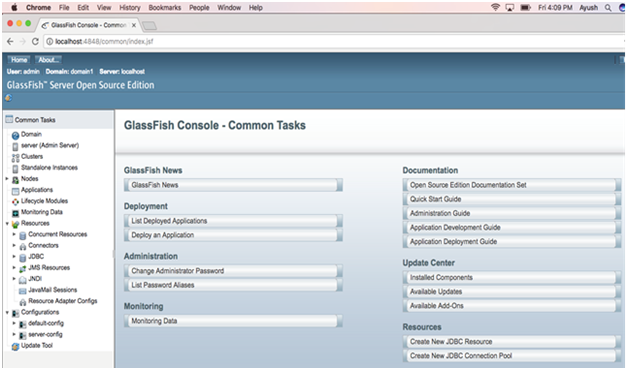Click the browser address bar URL

[104, 41]
